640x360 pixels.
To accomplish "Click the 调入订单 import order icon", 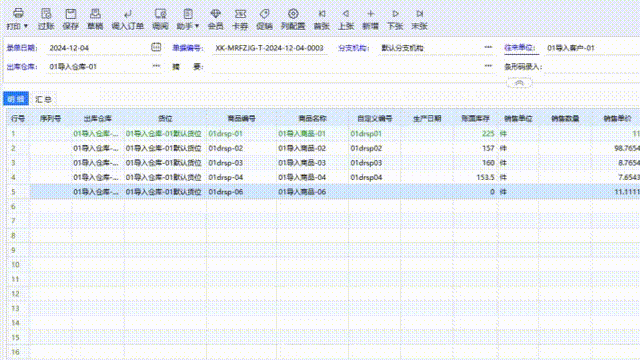I will point(128,19).
